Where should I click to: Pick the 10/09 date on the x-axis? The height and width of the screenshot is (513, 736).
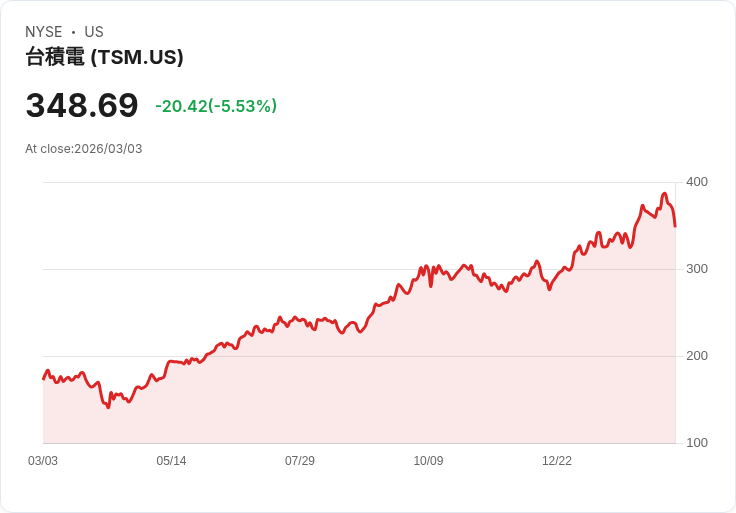(x=428, y=460)
